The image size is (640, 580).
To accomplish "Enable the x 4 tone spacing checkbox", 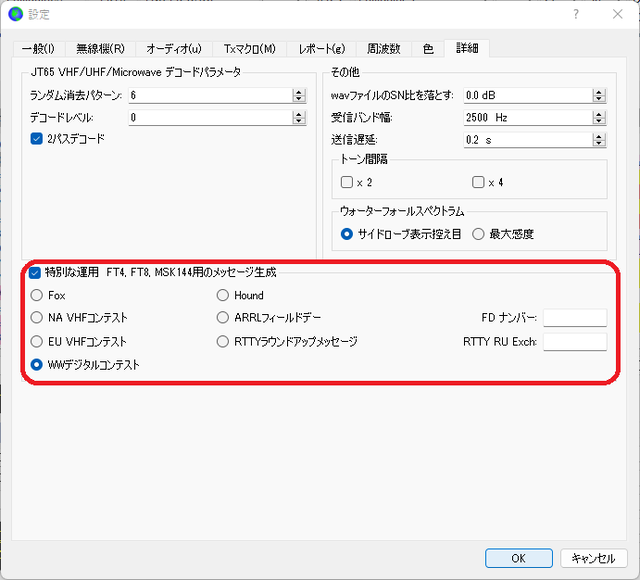I will [488, 182].
